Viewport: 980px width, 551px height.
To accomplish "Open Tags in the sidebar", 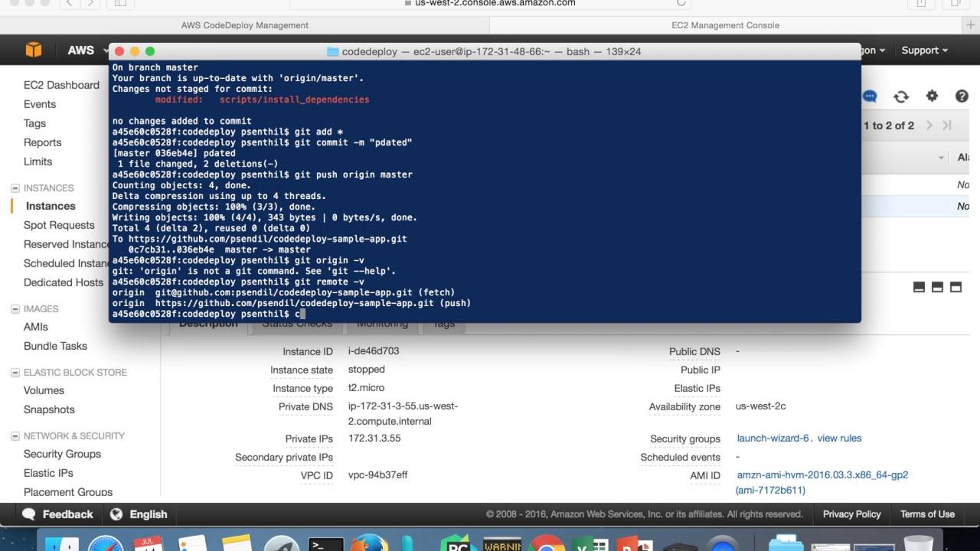I will click(34, 123).
